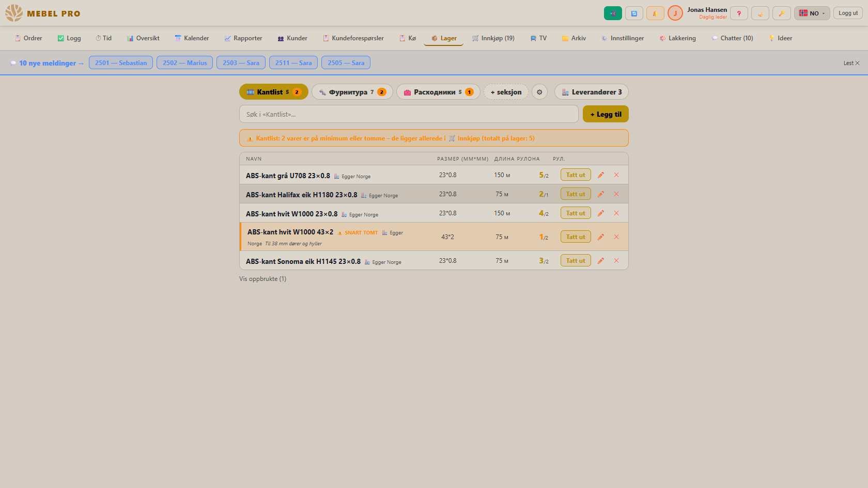The image size is (868, 488).
Task: Open help with the question mark icon
Action: point(739,13)
